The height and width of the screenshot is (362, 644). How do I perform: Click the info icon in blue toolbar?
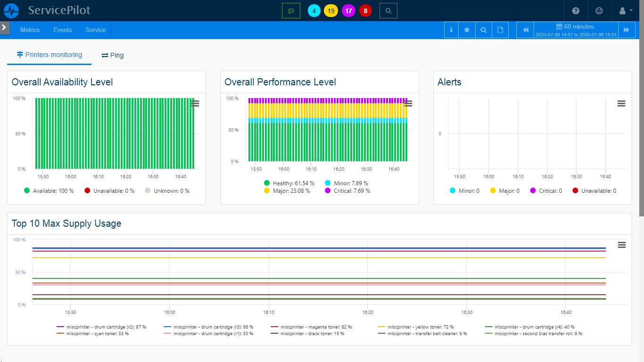coord(451,30)
